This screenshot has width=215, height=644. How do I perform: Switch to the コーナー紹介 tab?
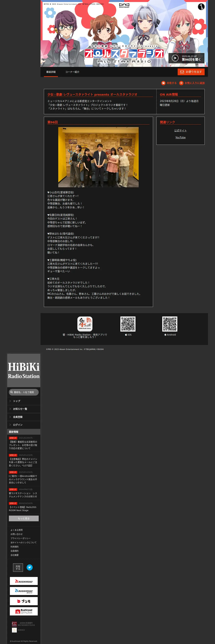point(72,72)
